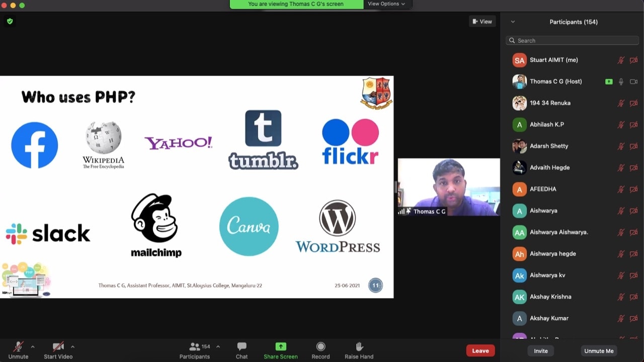Click Thomas C G video camera icon
This screenshot has width=644, height=362.
click(x=633, y=82)
